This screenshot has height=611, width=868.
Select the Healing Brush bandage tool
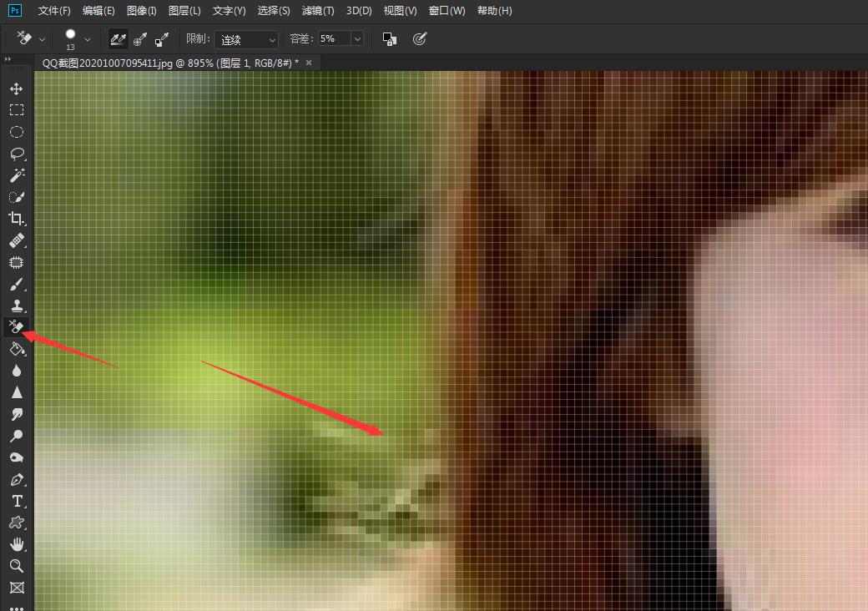[17, 240]
